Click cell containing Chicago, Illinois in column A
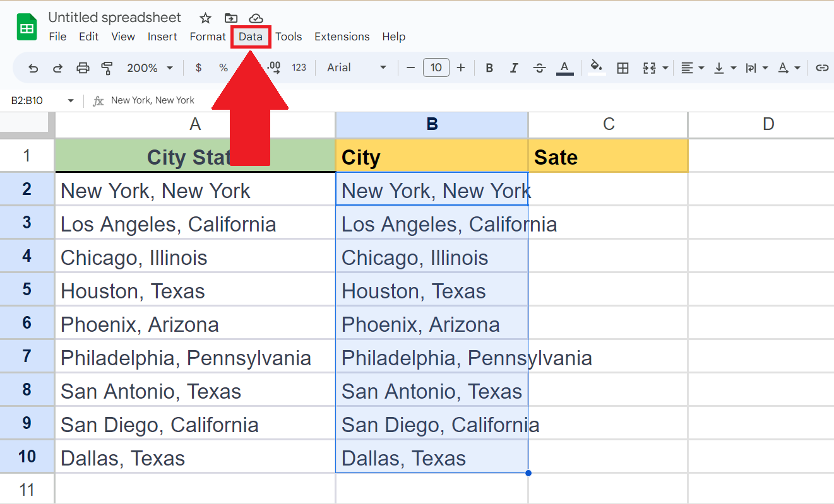Screen dimensions: 834x504 tap(195, 258)
